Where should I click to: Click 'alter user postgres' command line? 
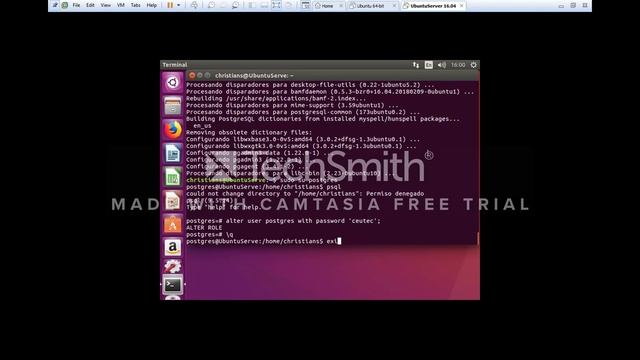click(283, 221)
